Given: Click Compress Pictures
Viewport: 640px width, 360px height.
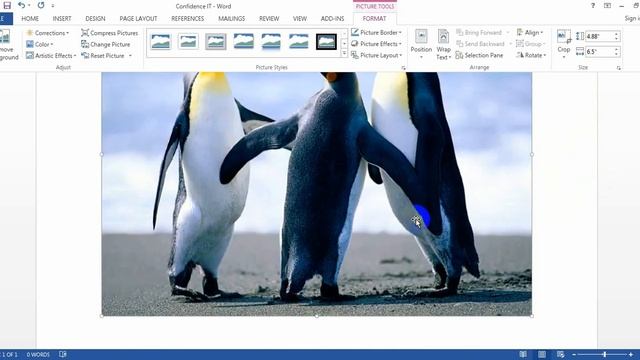Looking at the screenshot, I should [109, 33].
